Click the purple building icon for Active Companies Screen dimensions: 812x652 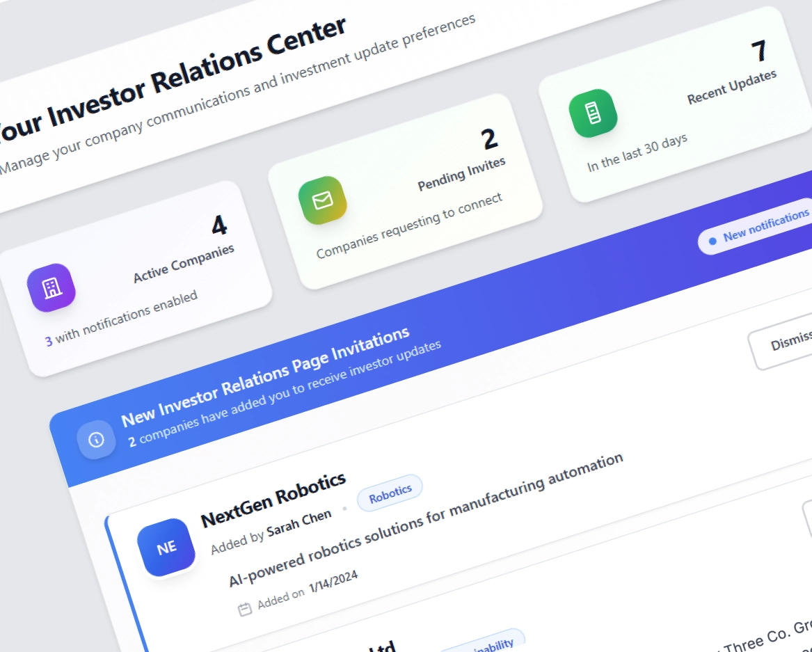51,287
